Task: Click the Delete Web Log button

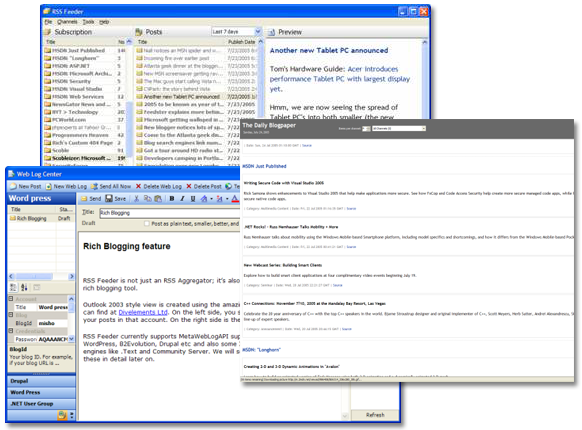Action: [x=158, y=186]
